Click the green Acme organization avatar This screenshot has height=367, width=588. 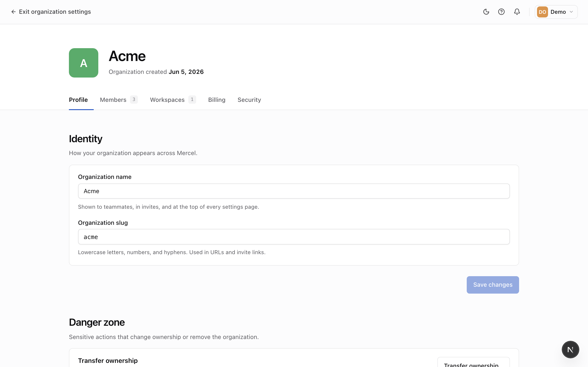(x=84, y=63)
